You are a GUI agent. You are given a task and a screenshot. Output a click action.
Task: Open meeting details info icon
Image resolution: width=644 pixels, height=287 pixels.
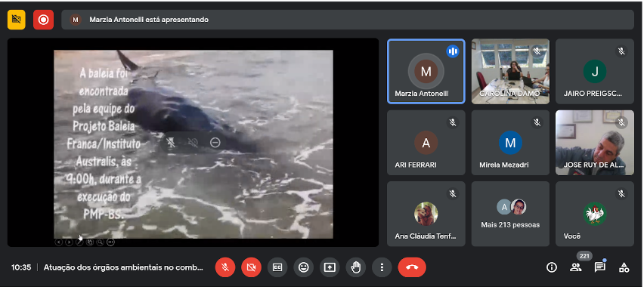(552, 267)
